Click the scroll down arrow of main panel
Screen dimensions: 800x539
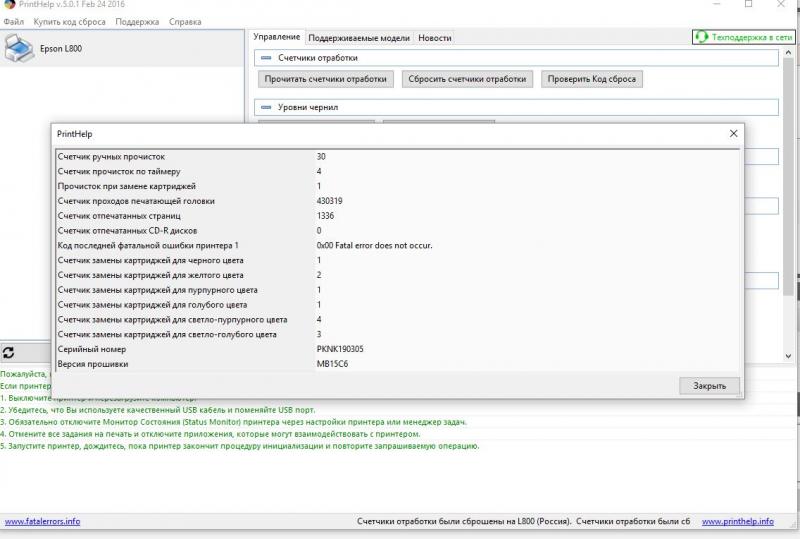coord(788,356)
